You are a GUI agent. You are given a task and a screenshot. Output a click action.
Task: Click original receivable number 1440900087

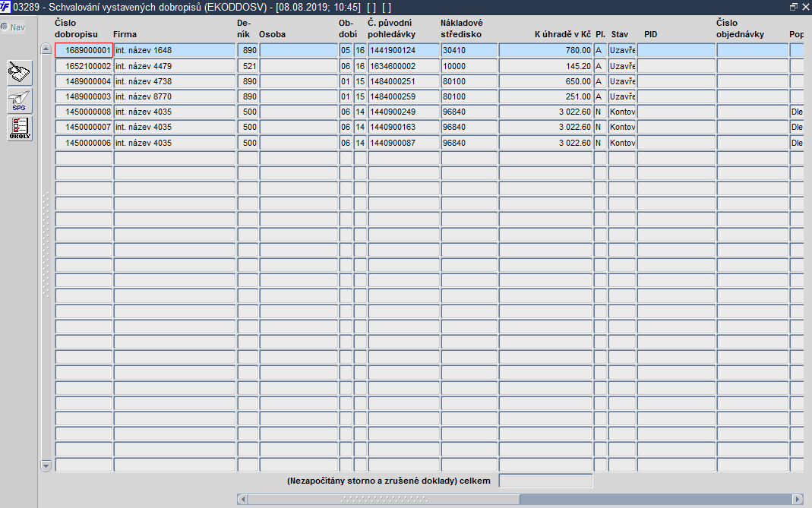[x=404, y=143]
